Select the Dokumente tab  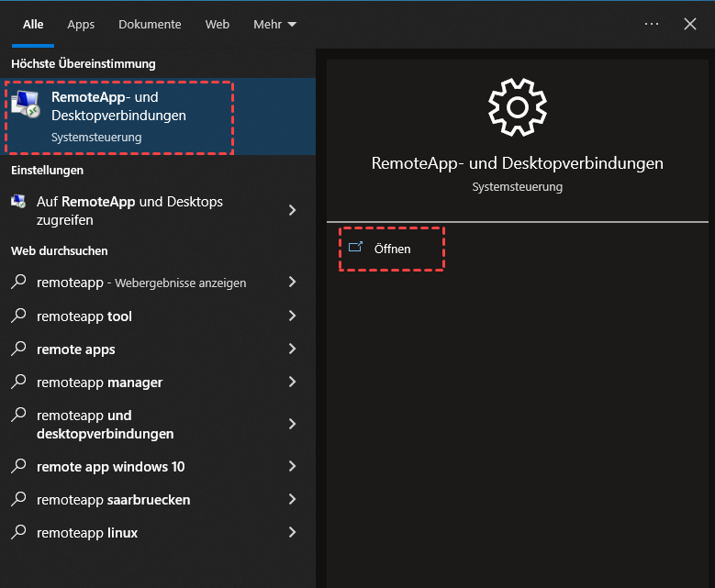pyautogui.click(x=150, y=24)
